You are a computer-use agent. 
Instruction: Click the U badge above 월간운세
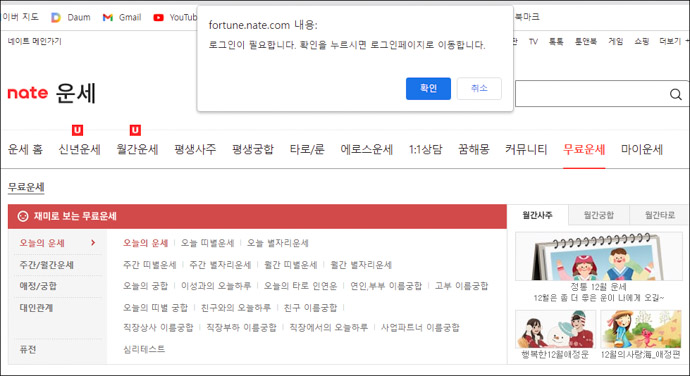[x=135, y=130]
